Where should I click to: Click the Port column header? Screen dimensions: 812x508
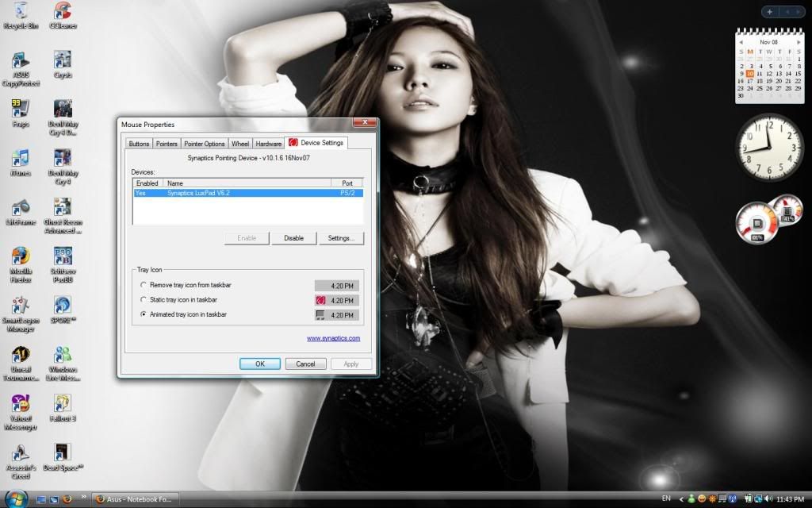click(347, 183)
